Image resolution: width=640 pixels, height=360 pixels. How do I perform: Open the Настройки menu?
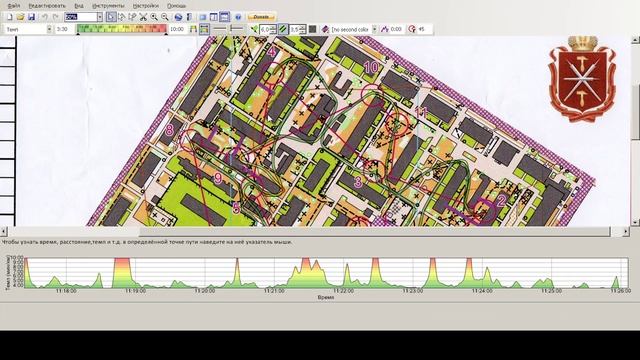(x=146, y=6)
